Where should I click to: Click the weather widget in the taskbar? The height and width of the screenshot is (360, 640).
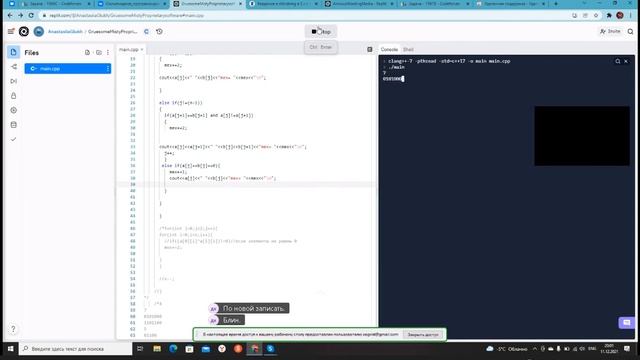point(507,349)
